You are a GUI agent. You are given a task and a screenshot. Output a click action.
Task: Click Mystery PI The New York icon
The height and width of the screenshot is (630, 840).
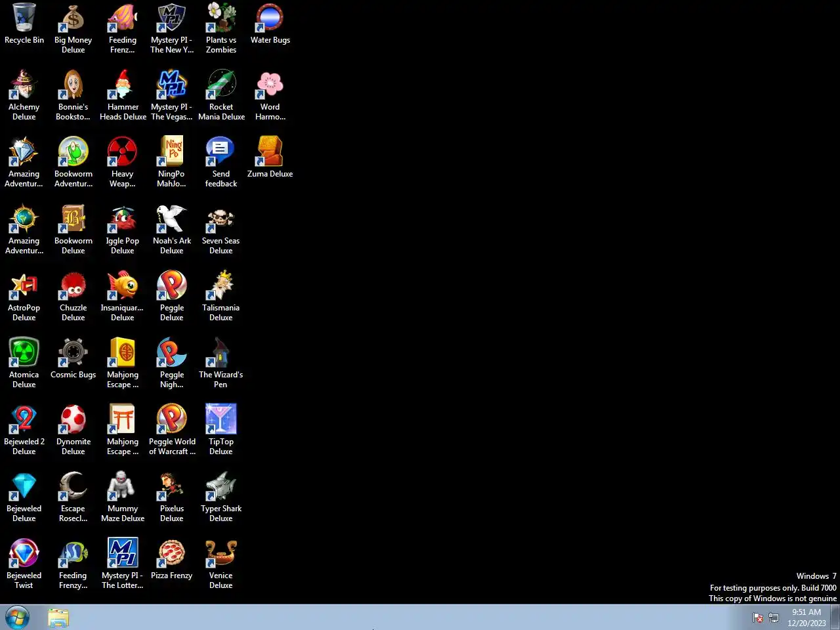click(x=172, y=18)
